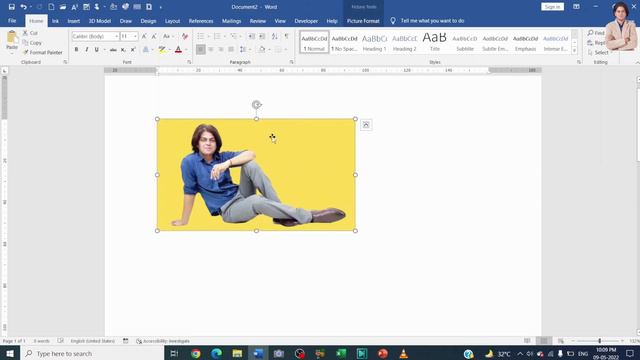Launch Microsoft Edge from taskbar
This screenshot has width=640, height=360.
pyautogui.click(x=216, y=353)
